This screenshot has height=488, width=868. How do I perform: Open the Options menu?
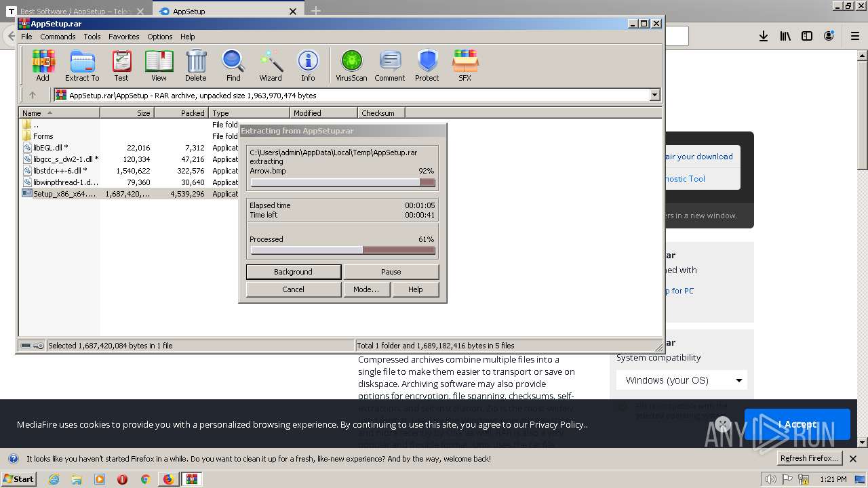coord(160,37)
